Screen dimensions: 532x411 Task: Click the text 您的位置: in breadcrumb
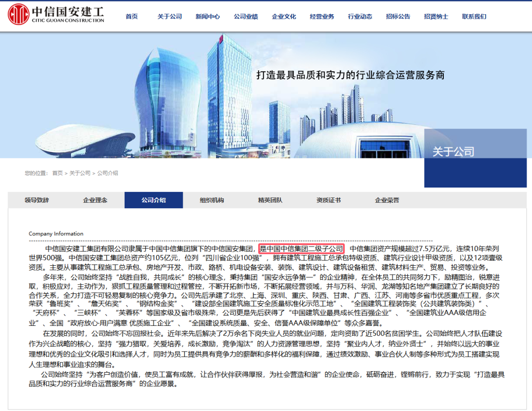pyautogui.click(x=36, y=173)
